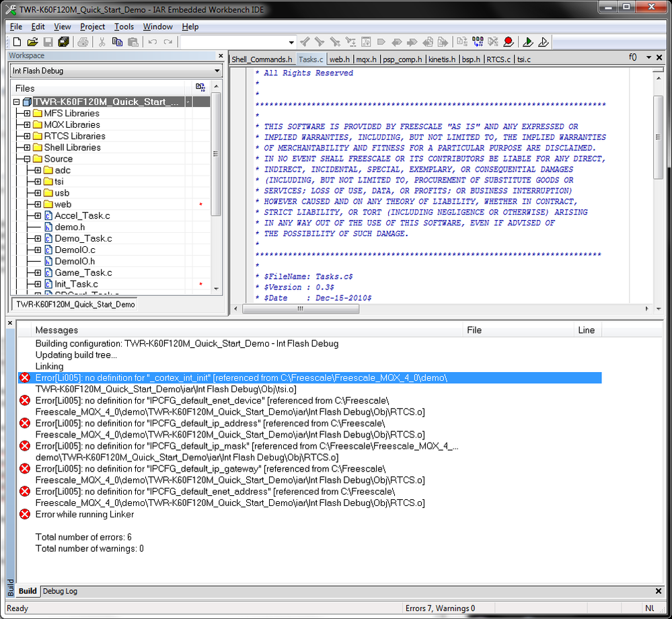Viewport: 672px width, 619px height.
Task: Open the Int Flash Debug configuration dropdown
Action: 217,71
